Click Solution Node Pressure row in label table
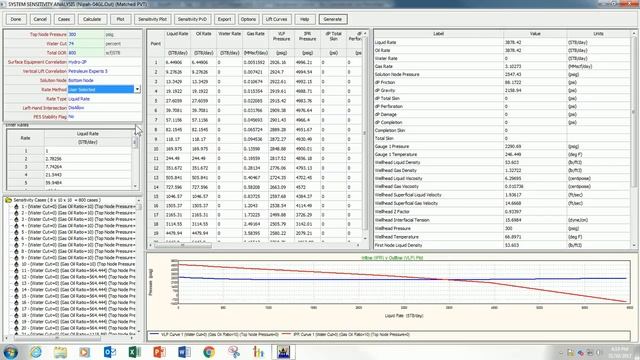The width and height of the screenshot is (640, 360). (502, 74)
